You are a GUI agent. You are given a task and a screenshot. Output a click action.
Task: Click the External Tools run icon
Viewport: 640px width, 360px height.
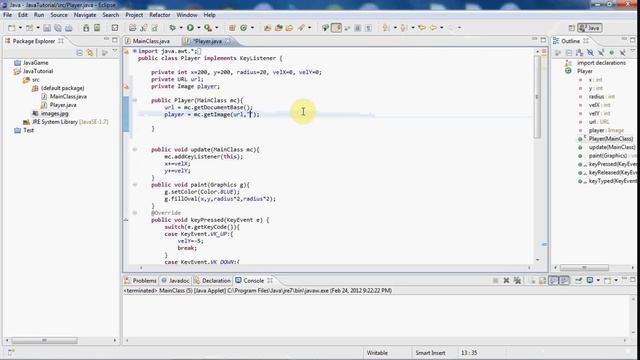tap(208, 28)
